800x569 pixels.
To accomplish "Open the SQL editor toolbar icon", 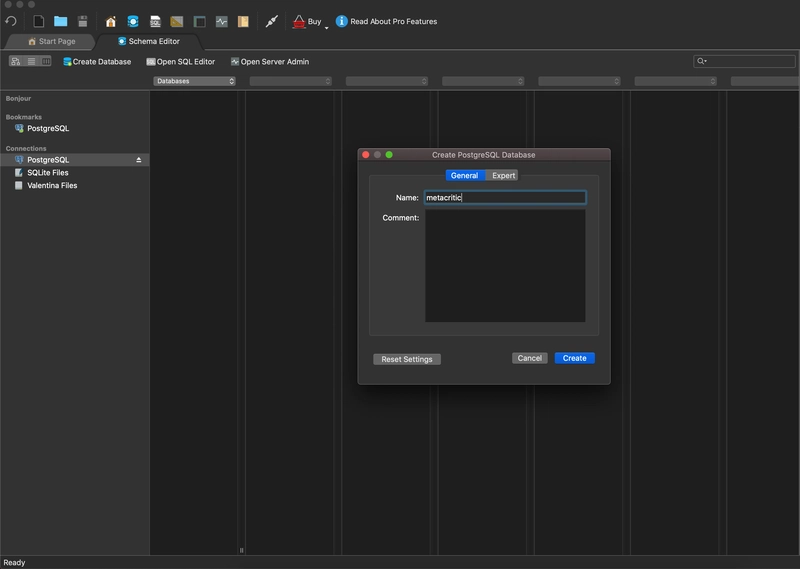I will pyautogui.click(x=155, y=21).
